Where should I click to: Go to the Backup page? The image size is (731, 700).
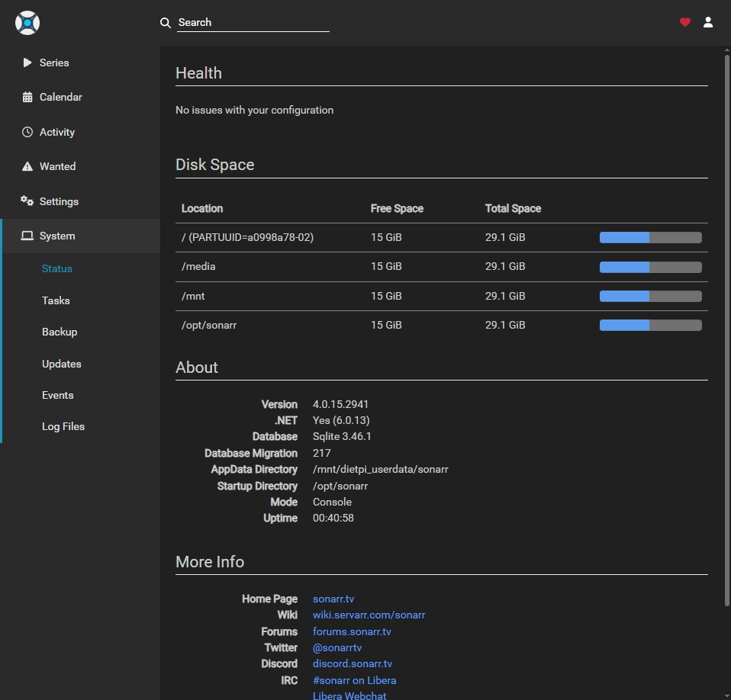(60, 332)
